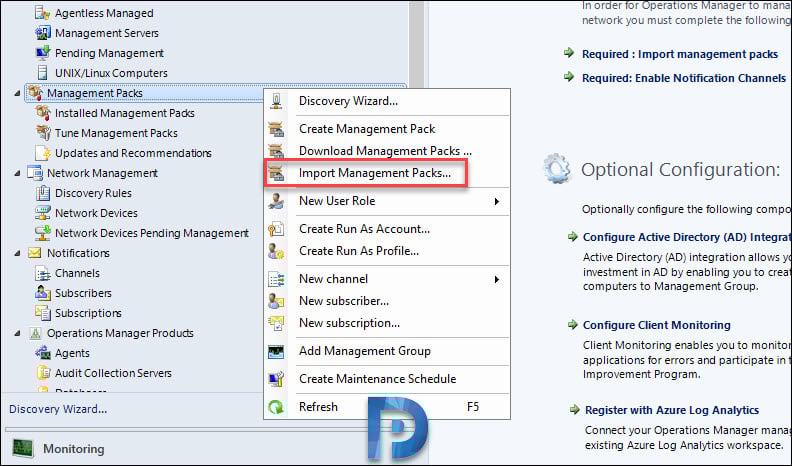Select New subscription menu entry
This screenshot has width=792, height=466.
(x=387, y=323)
